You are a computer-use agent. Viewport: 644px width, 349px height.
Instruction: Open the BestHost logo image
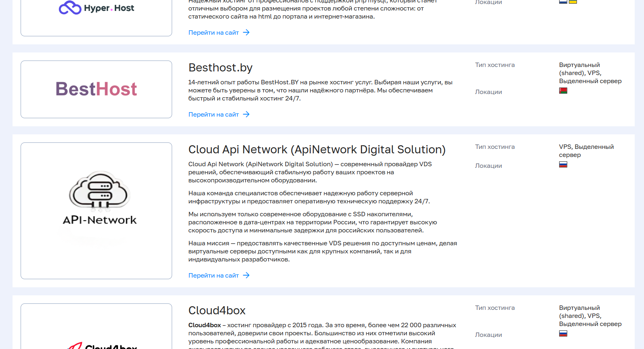[96, 89]
